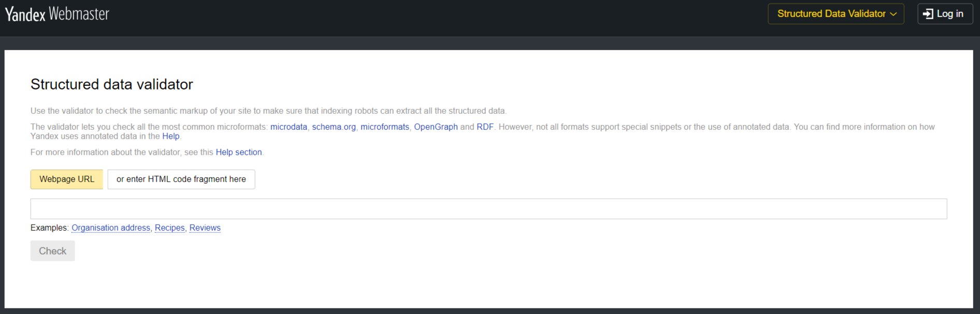Open the microdata link
This screenshot has height=314, width=980.
click(289, 127)
